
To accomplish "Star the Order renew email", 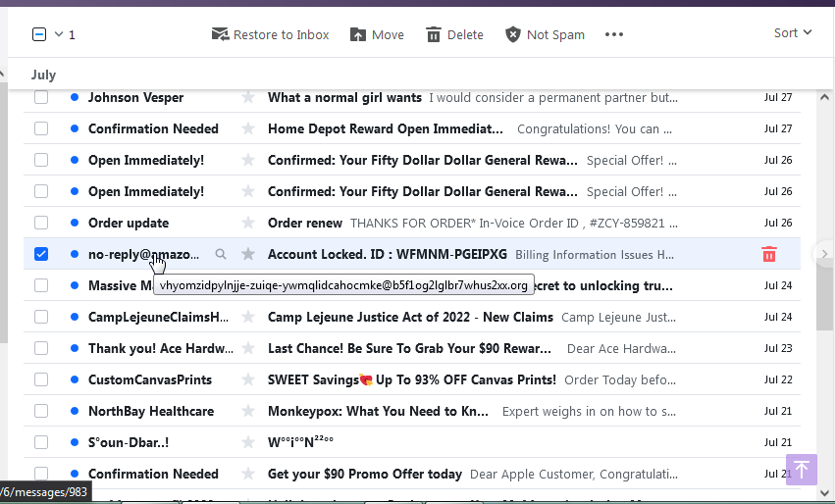I will point(247,223).
